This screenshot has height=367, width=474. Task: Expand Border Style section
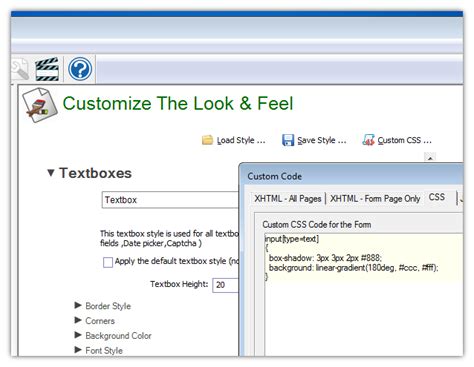(x=78, y=305)
